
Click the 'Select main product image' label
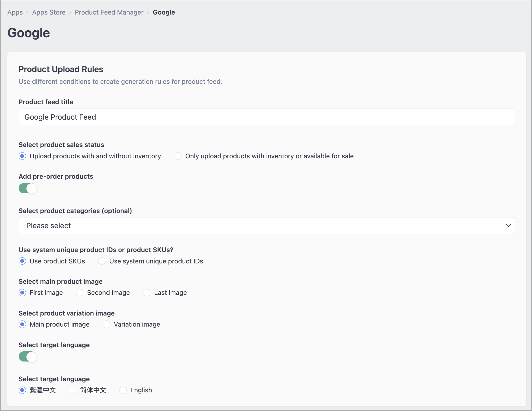(x=61, y=281)
